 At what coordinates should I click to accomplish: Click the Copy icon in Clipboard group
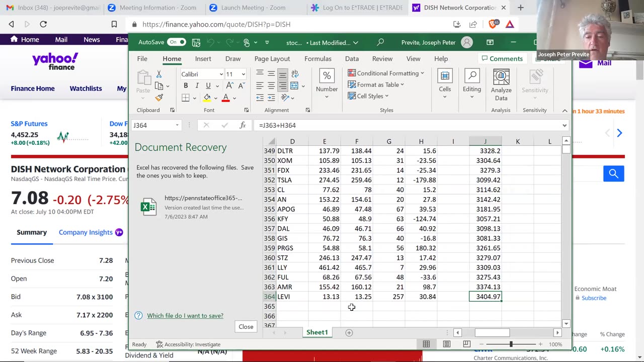pos(159,86)
